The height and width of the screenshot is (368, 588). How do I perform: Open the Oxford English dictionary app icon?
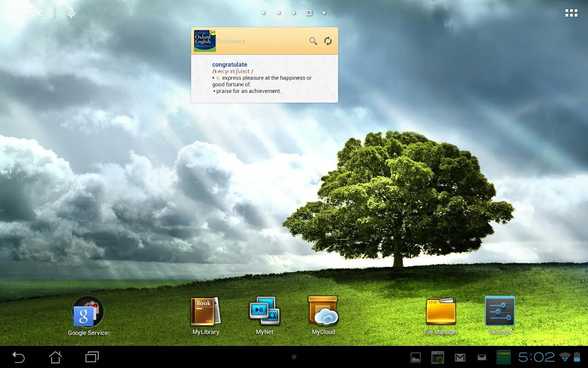205,41
